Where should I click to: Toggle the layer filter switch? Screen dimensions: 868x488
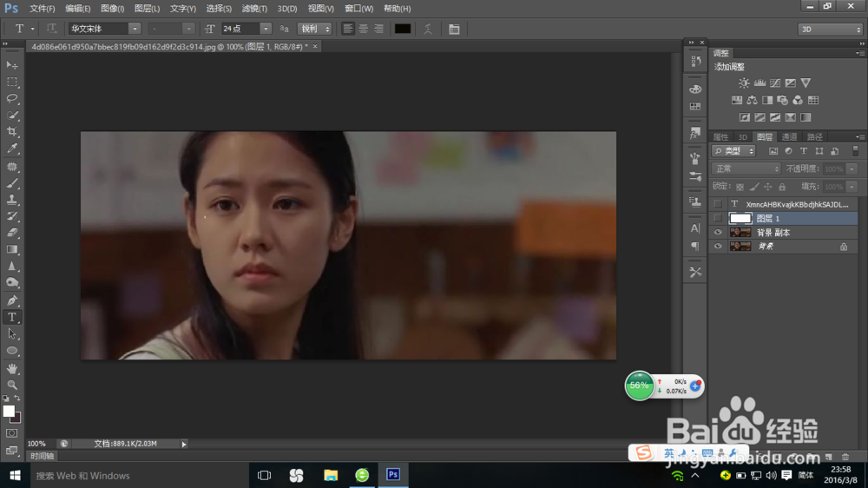click(855, 151)
